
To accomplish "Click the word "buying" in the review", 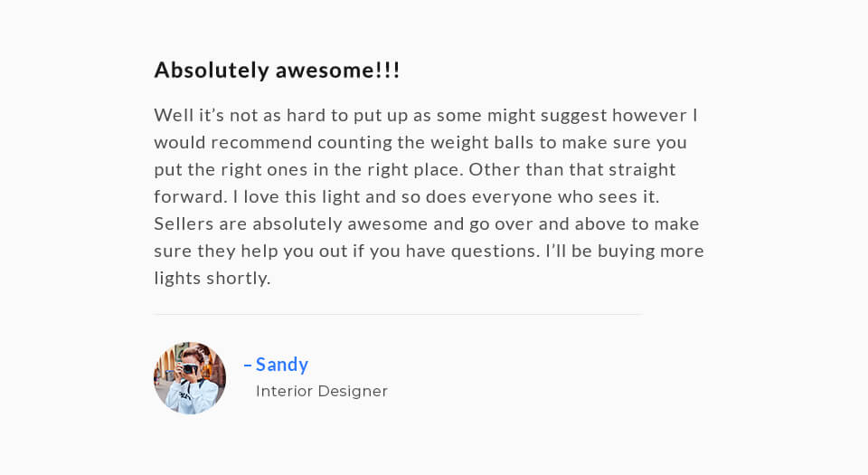I will pos(618,252).
